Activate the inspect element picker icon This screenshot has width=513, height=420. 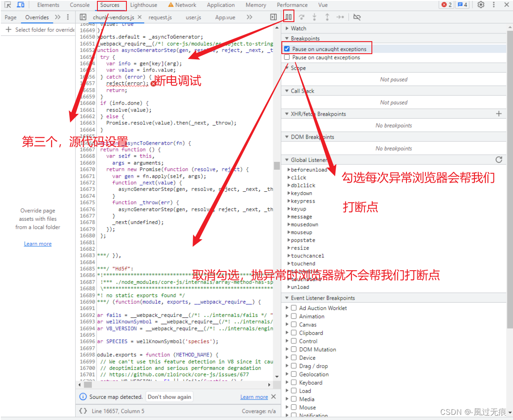(x=8, y=5)
